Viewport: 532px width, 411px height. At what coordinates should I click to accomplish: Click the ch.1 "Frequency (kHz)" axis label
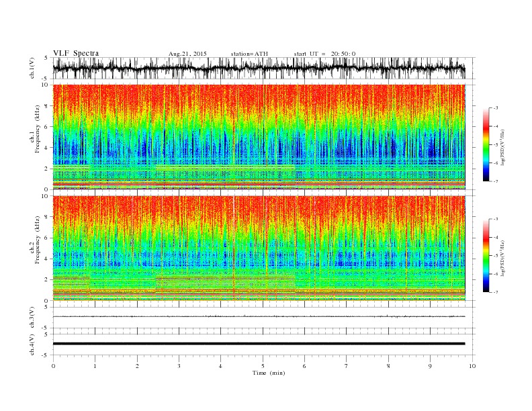coord(38,129)
